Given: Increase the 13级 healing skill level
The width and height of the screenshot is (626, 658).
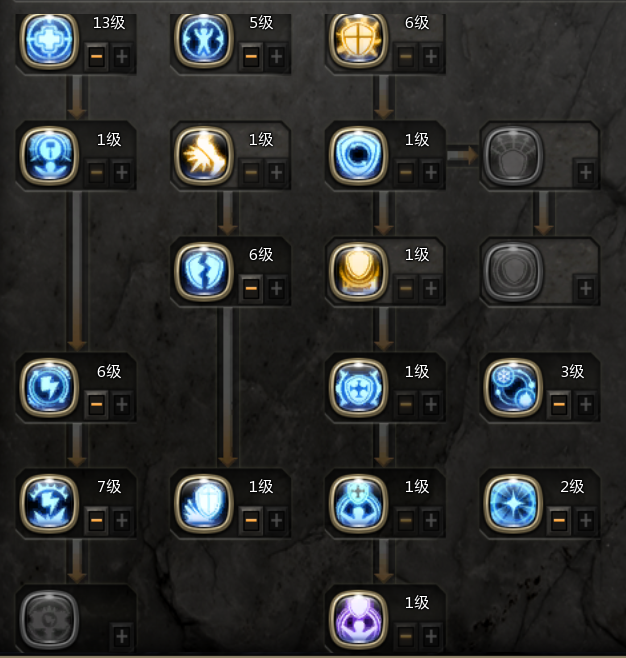Looking at the screenshot, I should pyautogui.click(x=122, y=56).
